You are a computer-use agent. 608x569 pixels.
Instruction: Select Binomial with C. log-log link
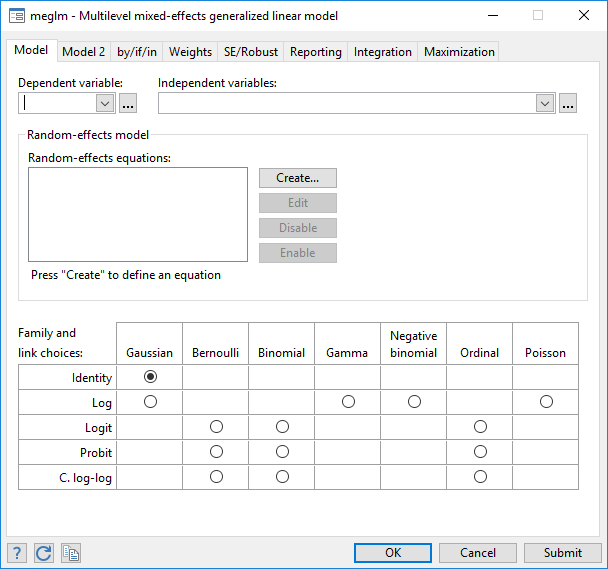[x=282, y=477]
